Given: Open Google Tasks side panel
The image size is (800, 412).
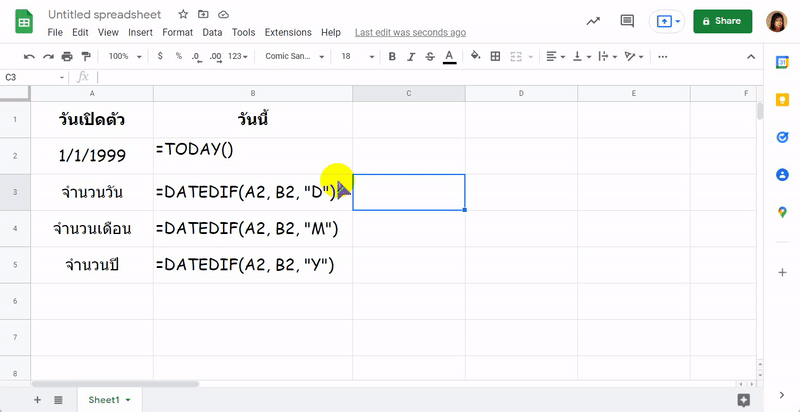Looking at the screenshot, I should pyautogui.click(x=782, y=137).
